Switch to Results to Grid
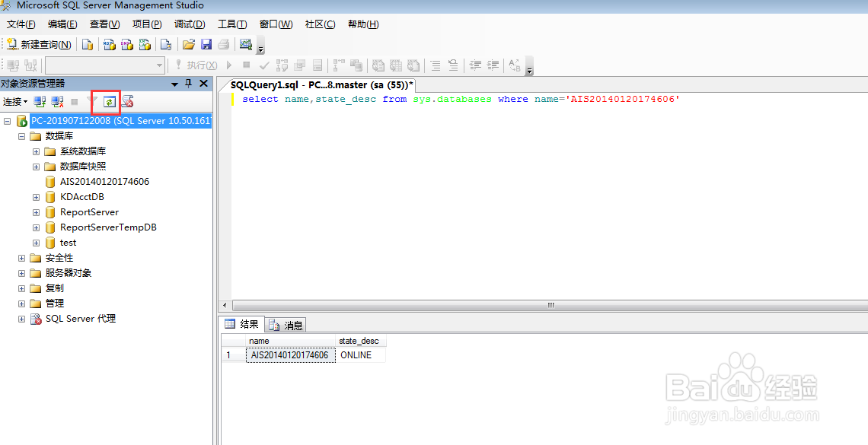This screenshot has height=445, width=868. pyautogui.click(x=396, y=65)
